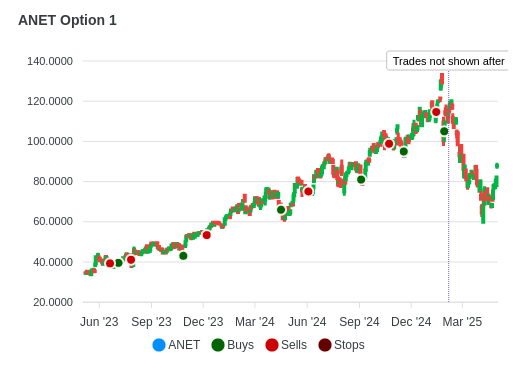Click the Sep '24 x-axis label

[359, 322]
